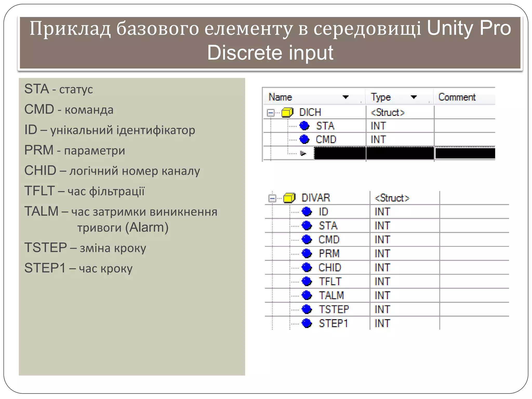Open the Type column filter dropdown
The height and width of the screenshot is (399, 532).
[414, 97]
